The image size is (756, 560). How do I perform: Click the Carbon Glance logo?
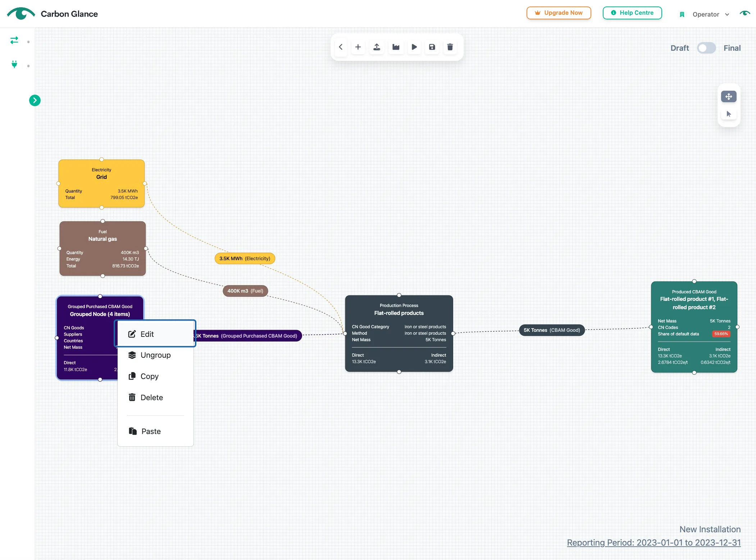click(x=53, y=14)
